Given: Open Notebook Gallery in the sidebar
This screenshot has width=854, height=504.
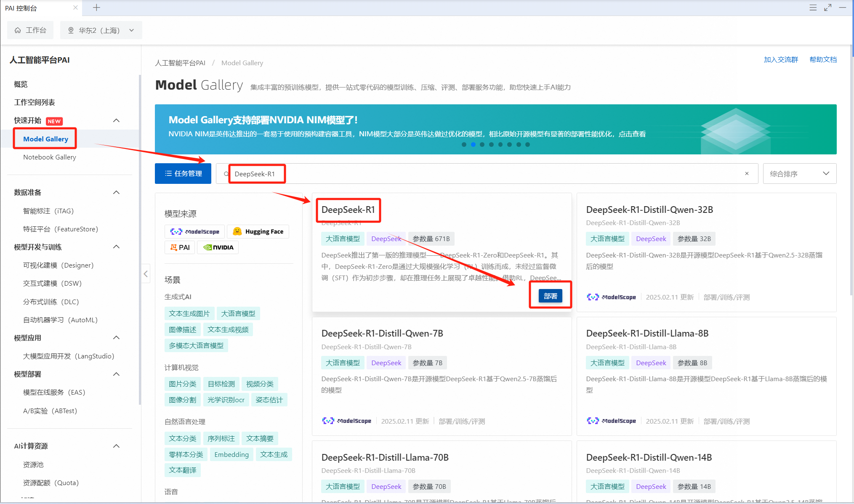Looking at the screenshot, I should click(x=50, y=157).
